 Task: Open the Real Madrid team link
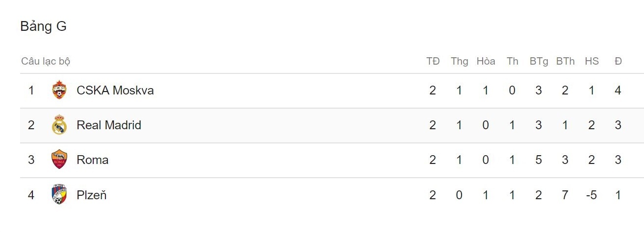click(x=109, y=125)
